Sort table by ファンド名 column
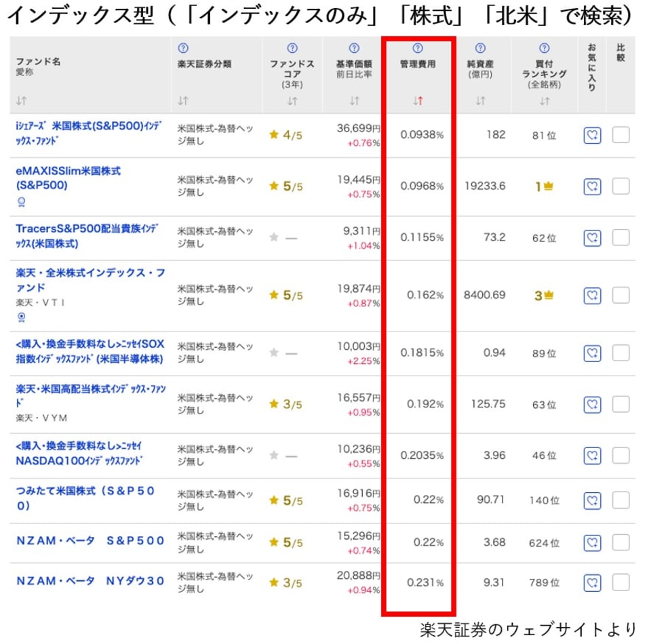 [x=21, y=100]
